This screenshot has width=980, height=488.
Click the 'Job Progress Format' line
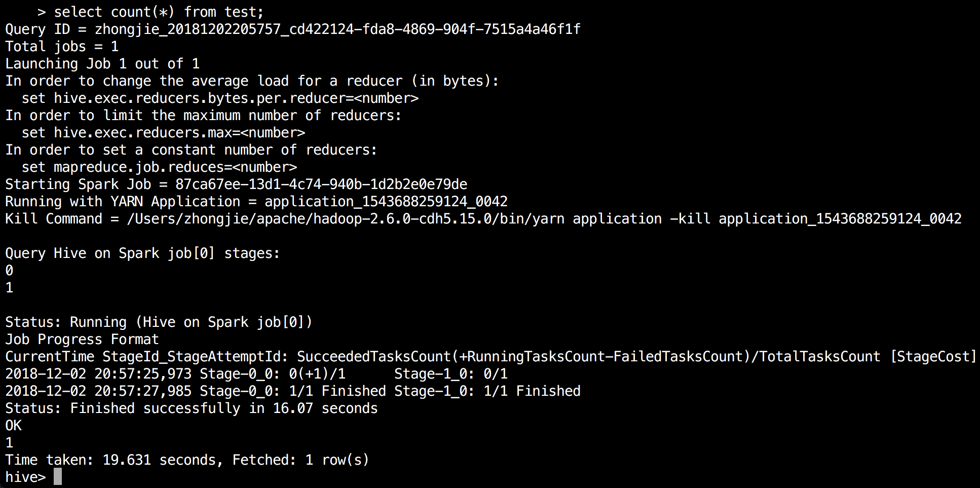[x=82, y=340]
